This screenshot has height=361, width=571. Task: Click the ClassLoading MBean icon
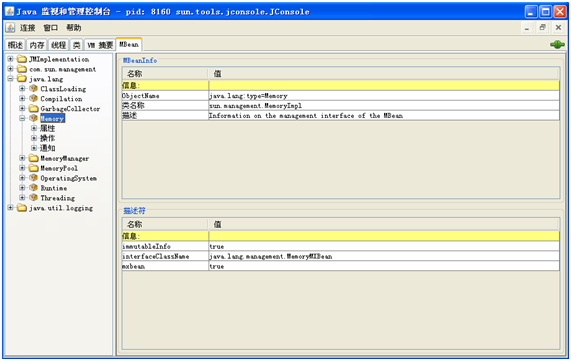(x=34, y=89)
